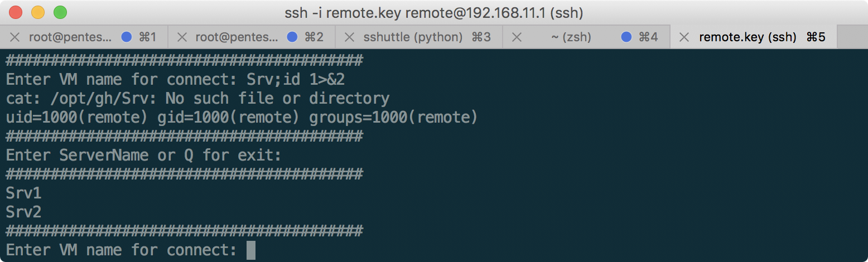Switch to the root@pentes tab ⌘1

pos(70,37)
